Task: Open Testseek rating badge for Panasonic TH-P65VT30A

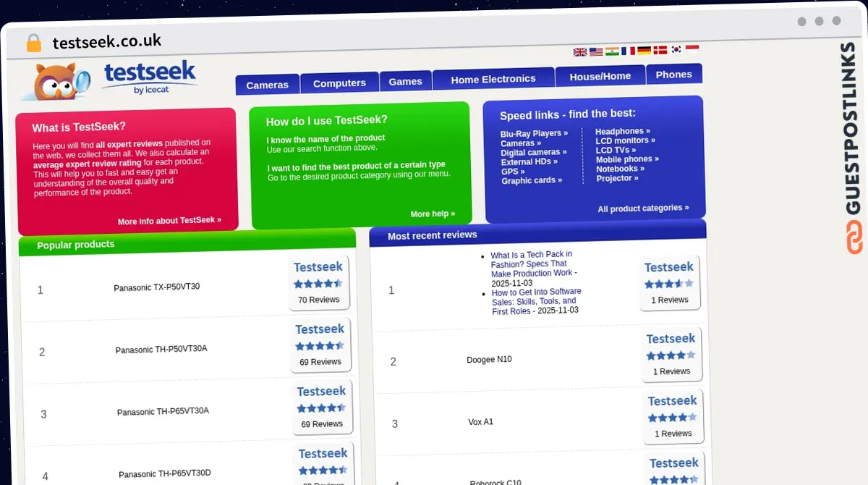Action: [322, 407]
